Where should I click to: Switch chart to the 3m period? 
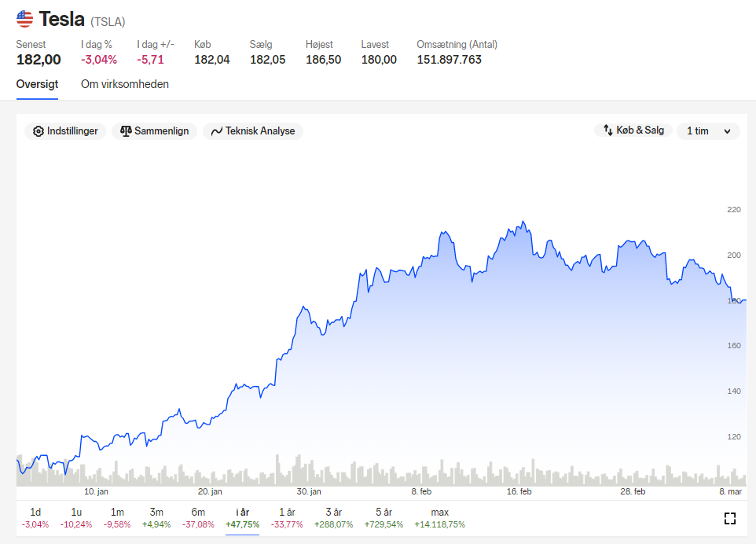pos(156,518)
